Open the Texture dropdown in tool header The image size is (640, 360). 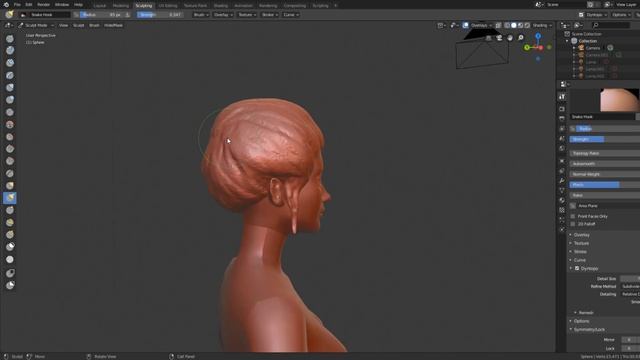(x=247, y=15)
